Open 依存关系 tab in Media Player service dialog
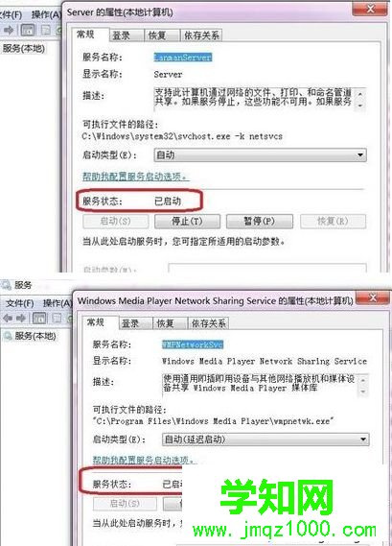The width and height of the screenshot is (392, 546). click(208, 323)
